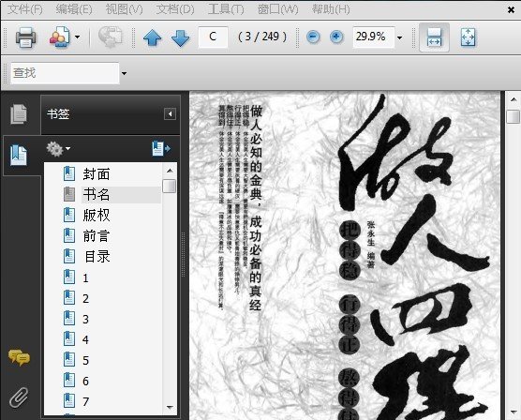Viewport: 521px width, 420px height.
Task: Close the document with the X button
Action: pos(511,10)
